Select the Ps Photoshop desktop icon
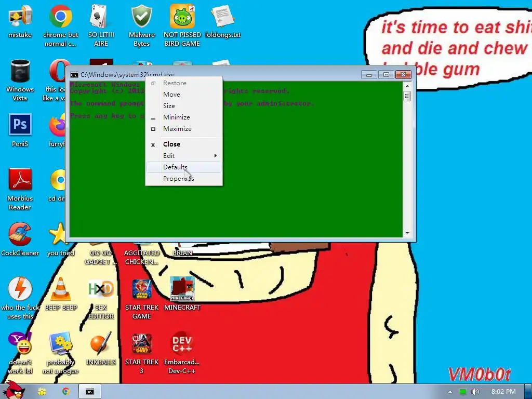Screen dimensions: 532x399 pos(20,130)
